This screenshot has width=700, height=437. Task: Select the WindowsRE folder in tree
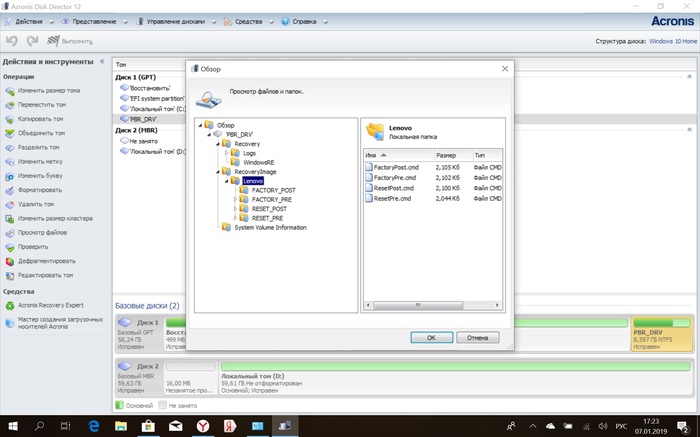(258, 162)
